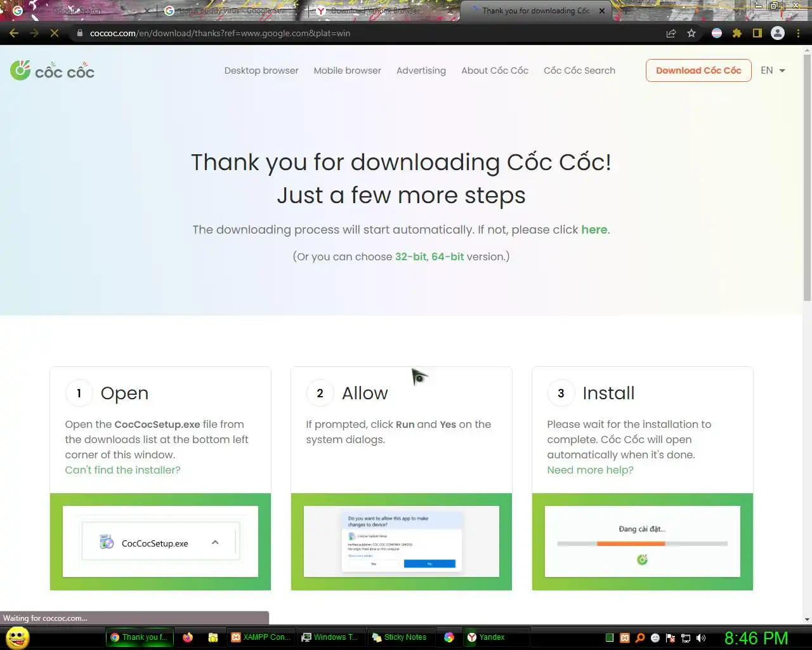Click the padlock site info icon

[80, 33]
